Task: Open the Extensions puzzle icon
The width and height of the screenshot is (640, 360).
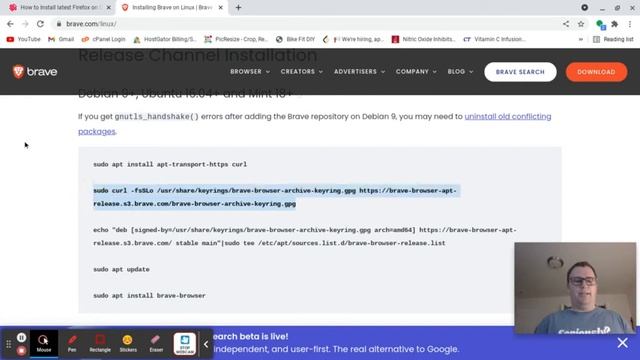Action: (x=614, y=24)
